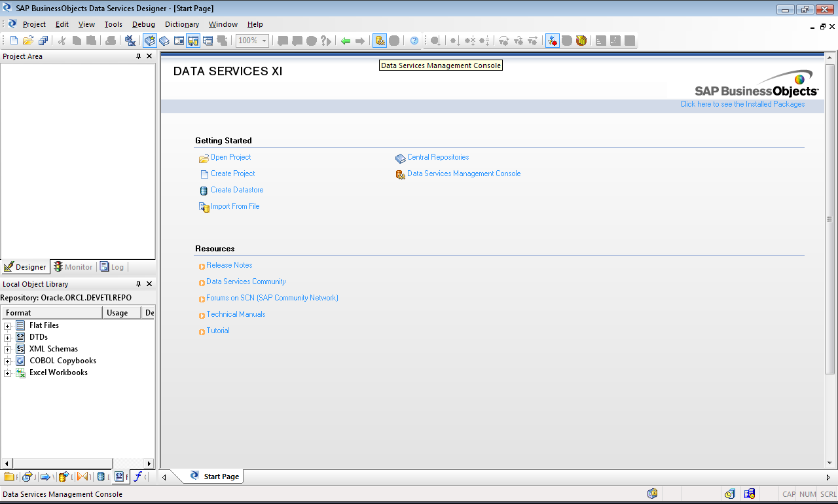The width and height of the screenshot is (838, 504).
Task: Close the Local Object Library panel
Action: click(x=149, y=284)
